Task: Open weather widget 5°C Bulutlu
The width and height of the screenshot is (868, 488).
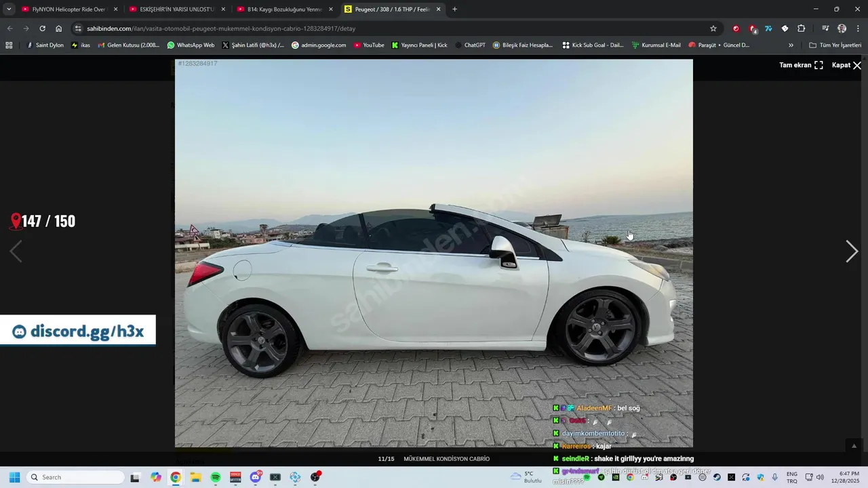Action: (527, 477)
